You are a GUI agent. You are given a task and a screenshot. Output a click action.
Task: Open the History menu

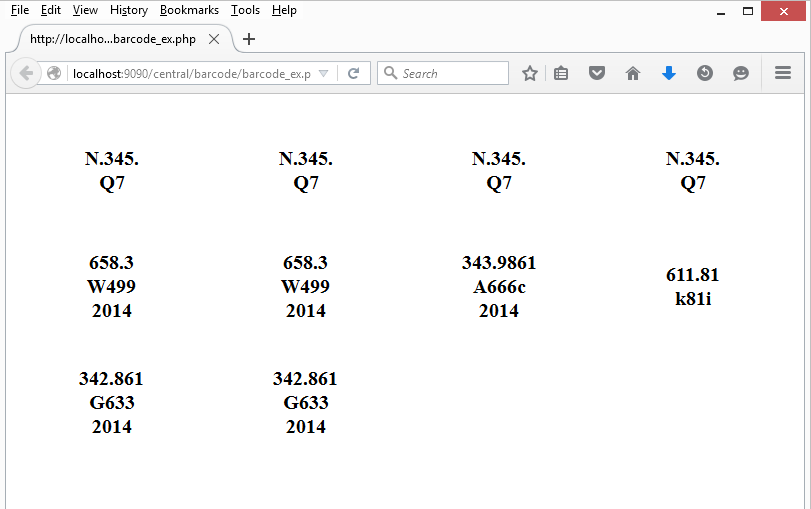[129, 10]
